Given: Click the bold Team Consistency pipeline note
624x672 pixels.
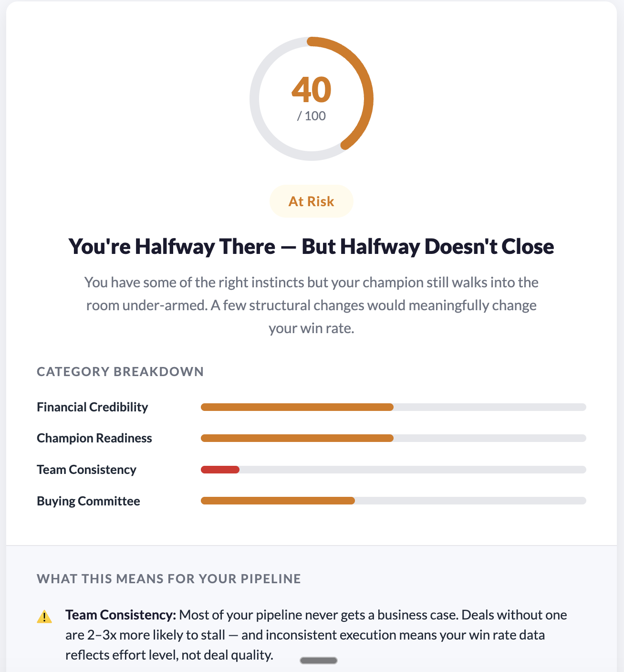Looking at the screenshot, I should [121, 615].
